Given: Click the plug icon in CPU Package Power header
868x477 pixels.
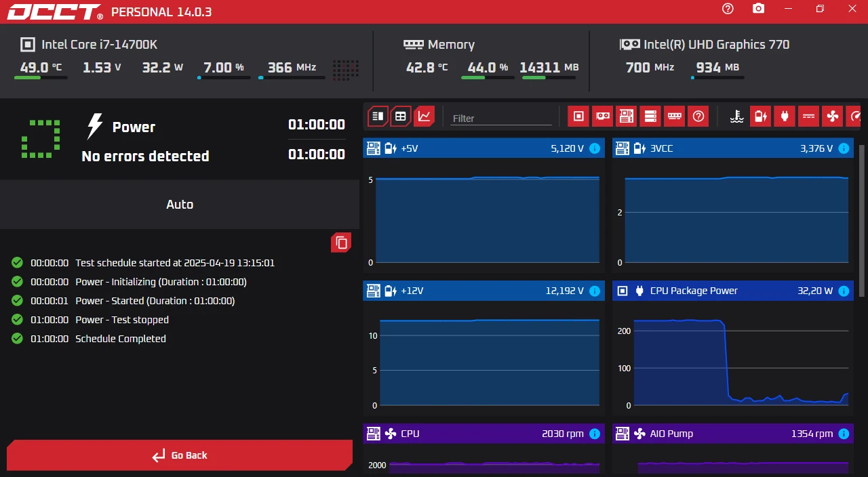Looking at the screenshot, I should point(639,291).
